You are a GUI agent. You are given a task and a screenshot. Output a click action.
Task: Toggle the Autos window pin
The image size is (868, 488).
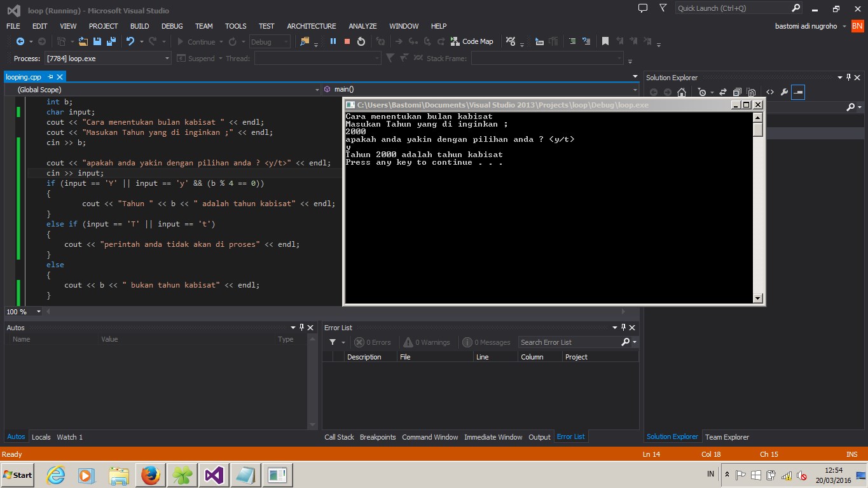[301, 328]
